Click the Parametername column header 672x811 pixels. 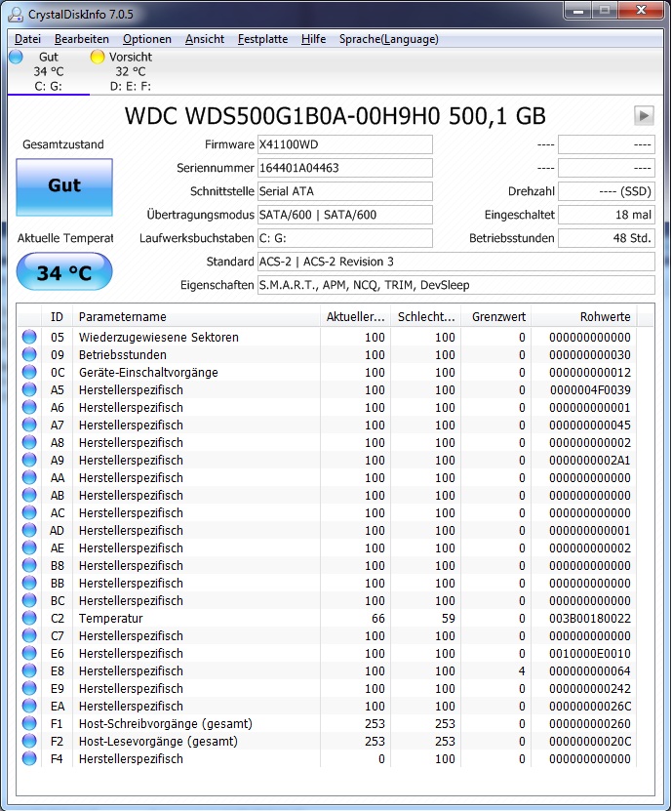click(x=196, y=316)
